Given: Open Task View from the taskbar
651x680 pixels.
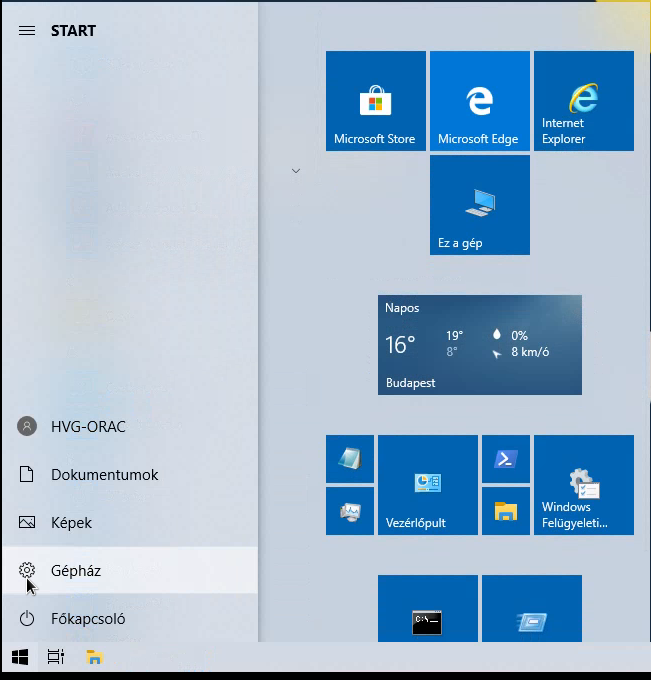Looking at the screenshot, I should 56,657.
